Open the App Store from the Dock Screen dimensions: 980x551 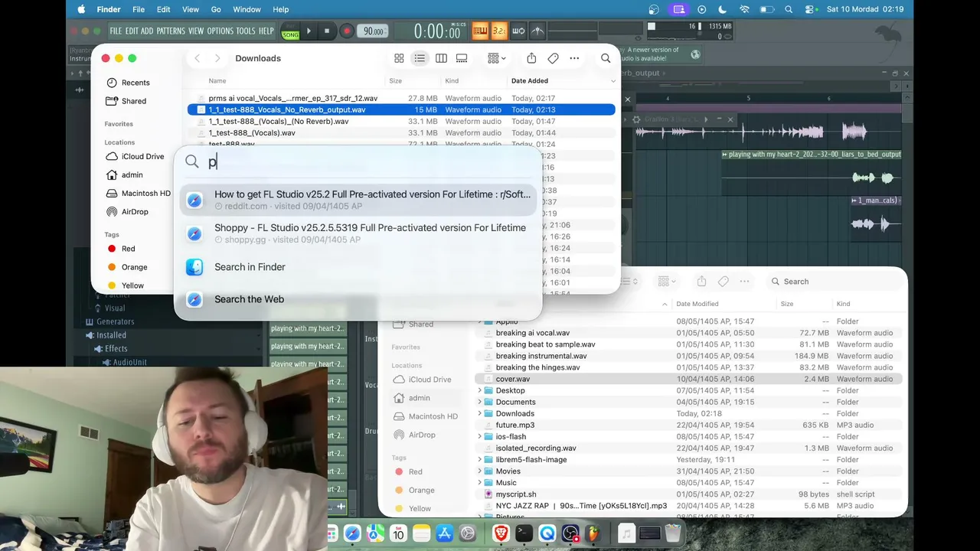point(444,533)
